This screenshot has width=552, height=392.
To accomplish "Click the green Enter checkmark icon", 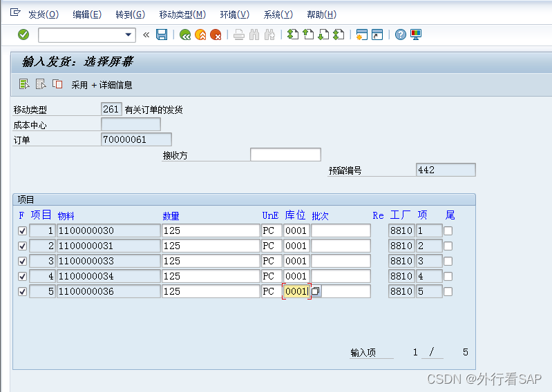I will point(23,35).
